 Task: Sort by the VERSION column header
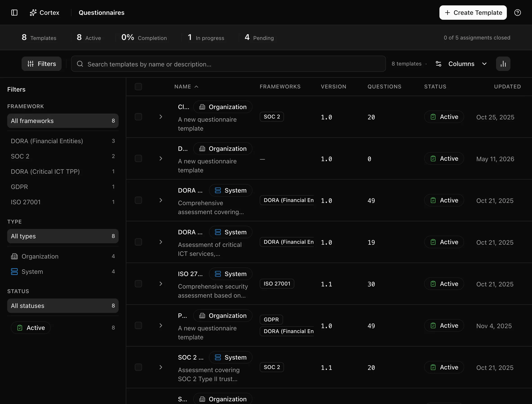coord(333,87)
